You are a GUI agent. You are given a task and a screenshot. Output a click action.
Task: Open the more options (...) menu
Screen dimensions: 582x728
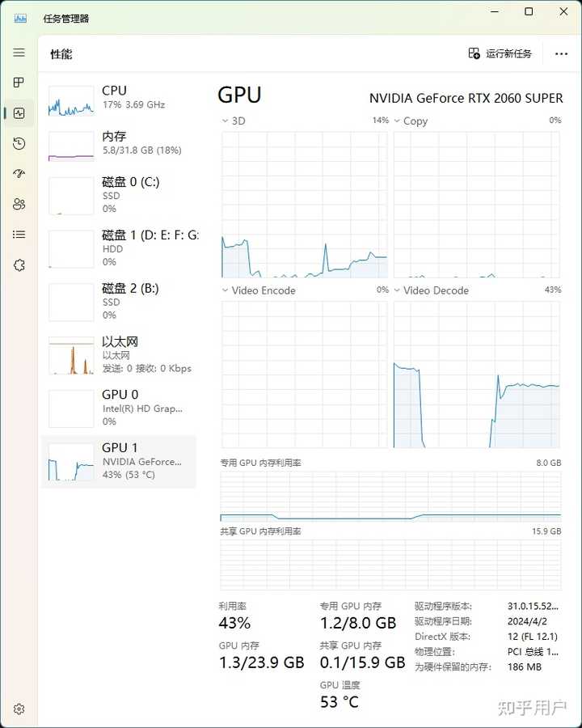(562, 53)
